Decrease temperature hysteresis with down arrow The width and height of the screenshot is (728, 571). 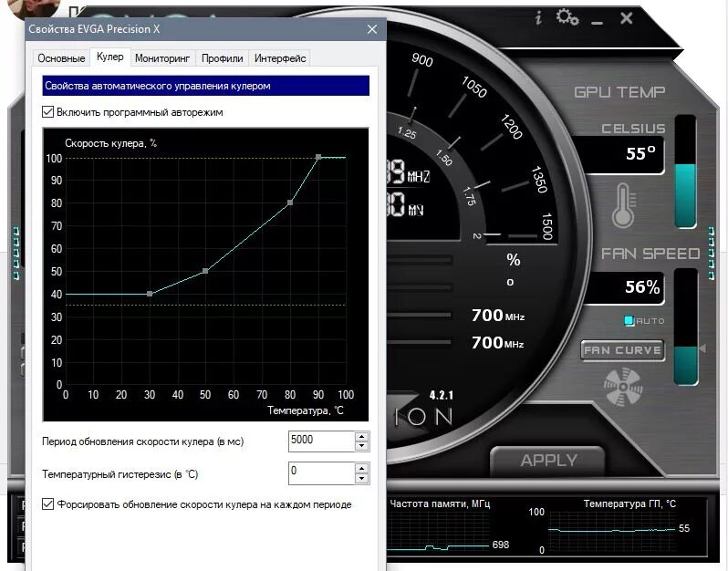tap(361, 478)
